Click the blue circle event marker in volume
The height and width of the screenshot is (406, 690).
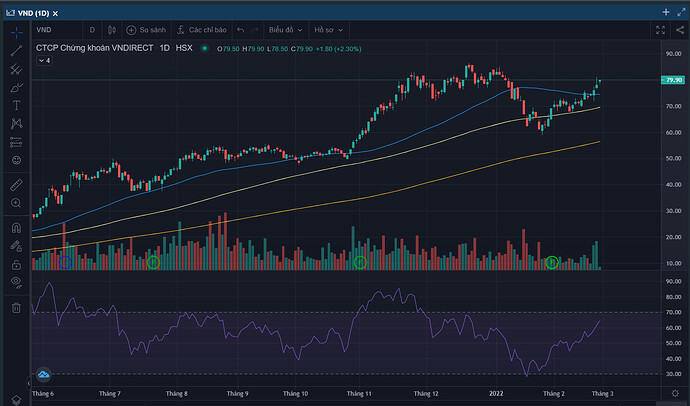coord(65,263)
